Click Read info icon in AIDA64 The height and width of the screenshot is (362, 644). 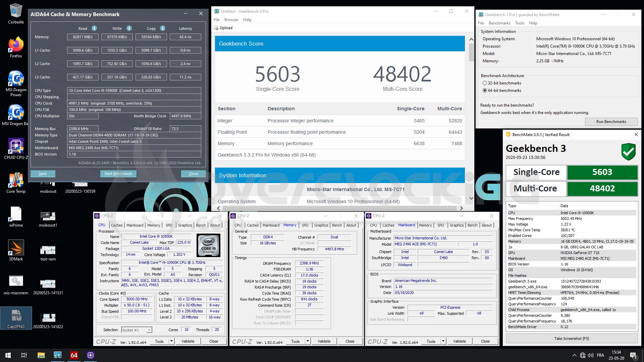point(94,28)
